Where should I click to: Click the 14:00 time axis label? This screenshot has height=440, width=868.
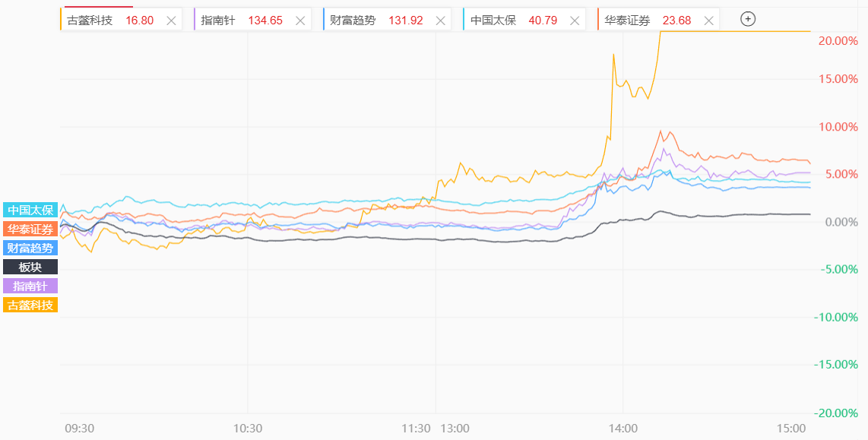pos(622,429)
